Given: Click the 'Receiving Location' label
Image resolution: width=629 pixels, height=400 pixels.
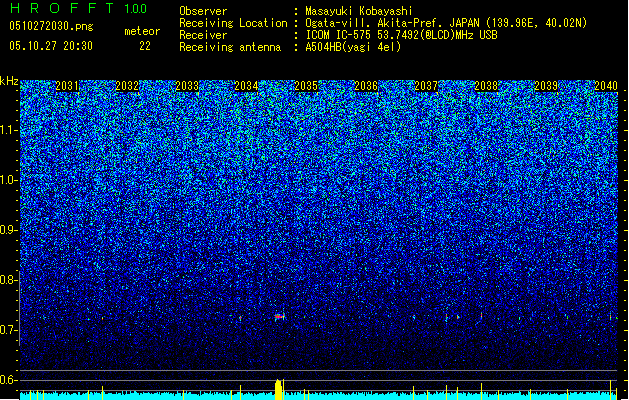Looking at the screenshot, I should (233, 23).
